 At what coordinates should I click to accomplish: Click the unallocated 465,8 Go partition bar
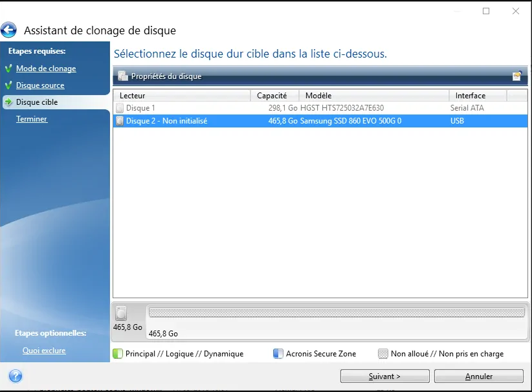pos(336,312)
